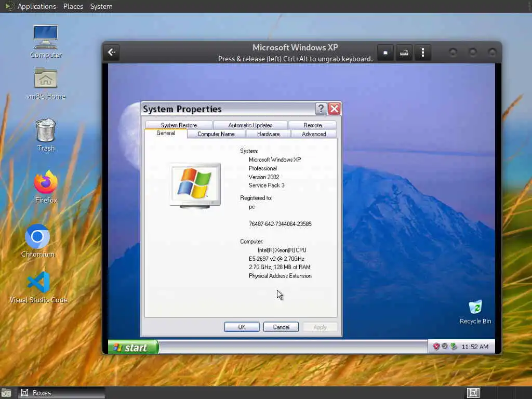Open the Trash desktop icon
The image size is (532, 399).
point(46,135)
